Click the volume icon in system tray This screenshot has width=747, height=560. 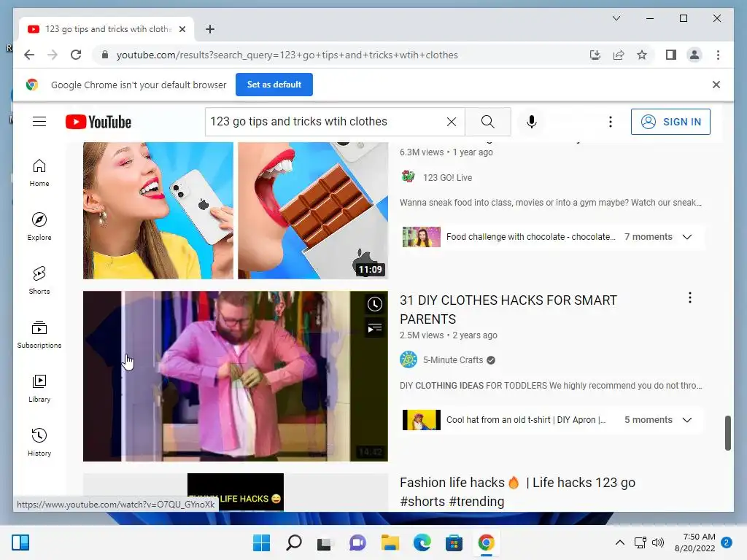point(657,542)
